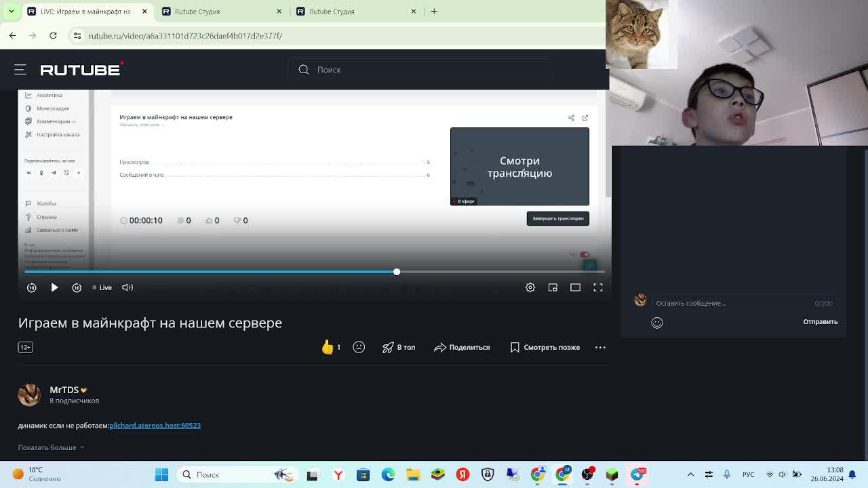868x488 pixels.
Task: Go to the Rutube home logo
Action: 81,69
